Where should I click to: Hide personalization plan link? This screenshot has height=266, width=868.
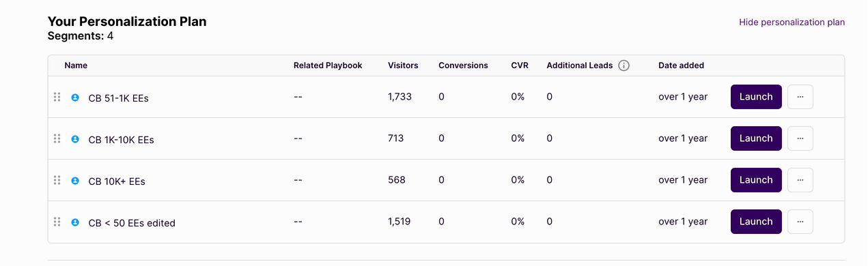pos(792,23)
